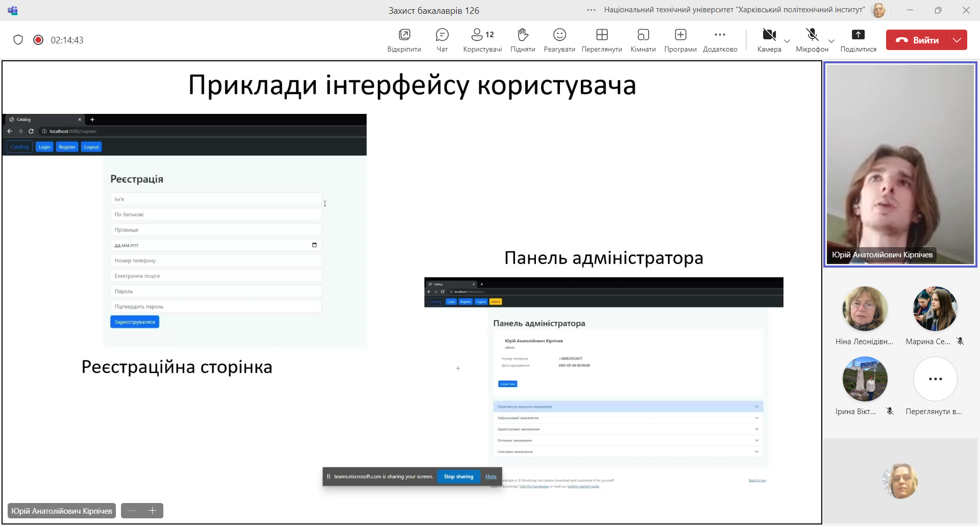This screenshot has height=526, width=980.
Task: Zoom in the shared slide with plus
Action: [152, 511]
